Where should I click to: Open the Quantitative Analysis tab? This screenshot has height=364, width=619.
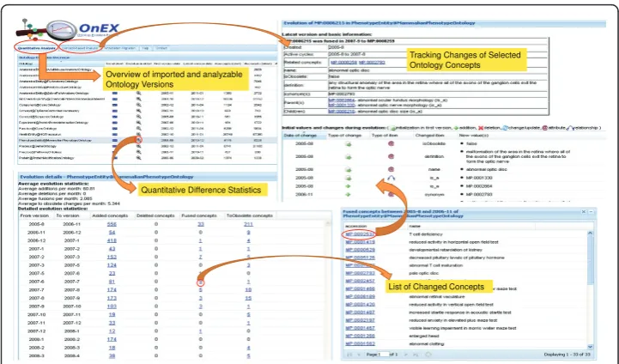coord(37,48)
